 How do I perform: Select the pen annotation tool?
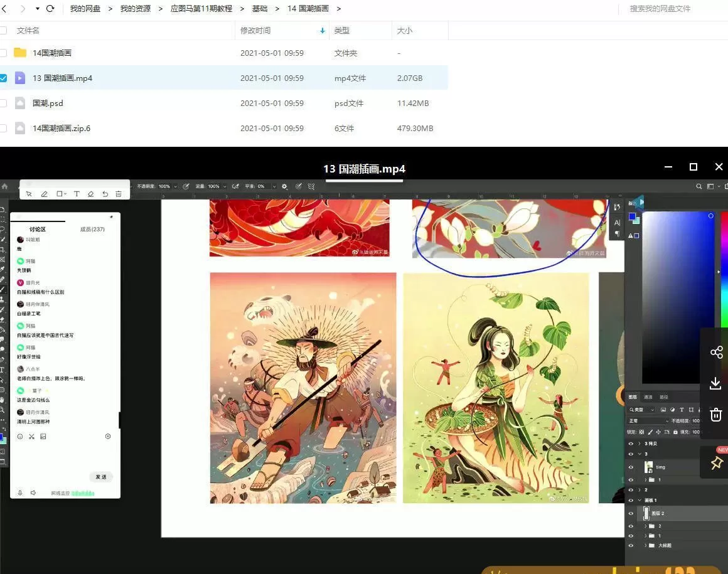[x=44, y=194]
